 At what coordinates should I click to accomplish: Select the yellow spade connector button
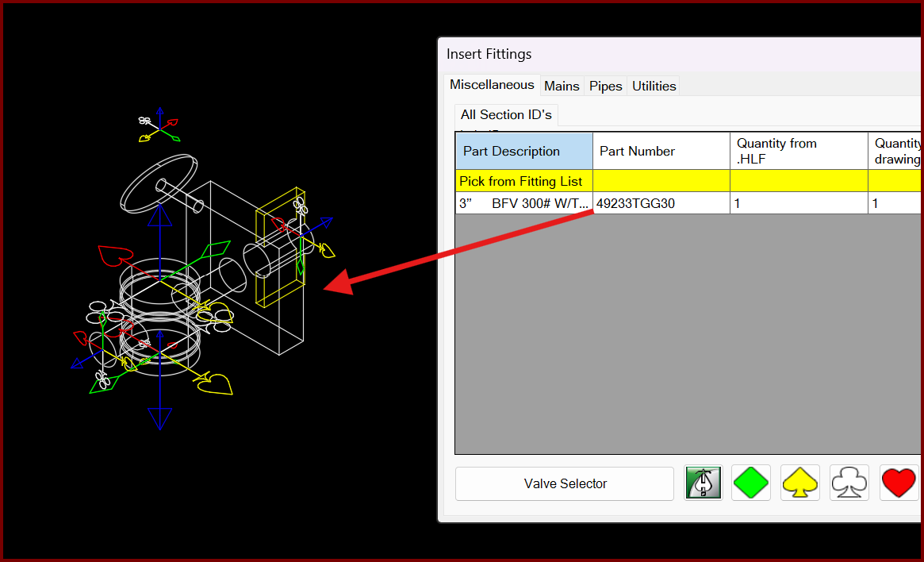click(800, 483)
